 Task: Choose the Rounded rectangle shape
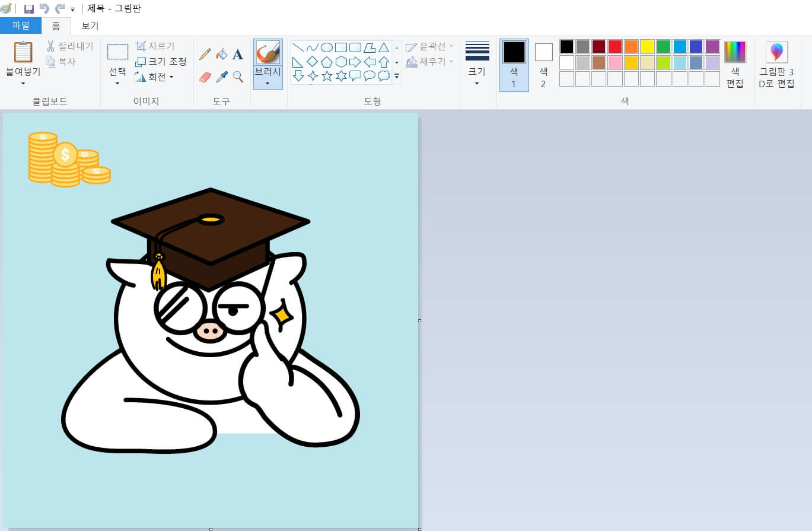tap(355, 47)
